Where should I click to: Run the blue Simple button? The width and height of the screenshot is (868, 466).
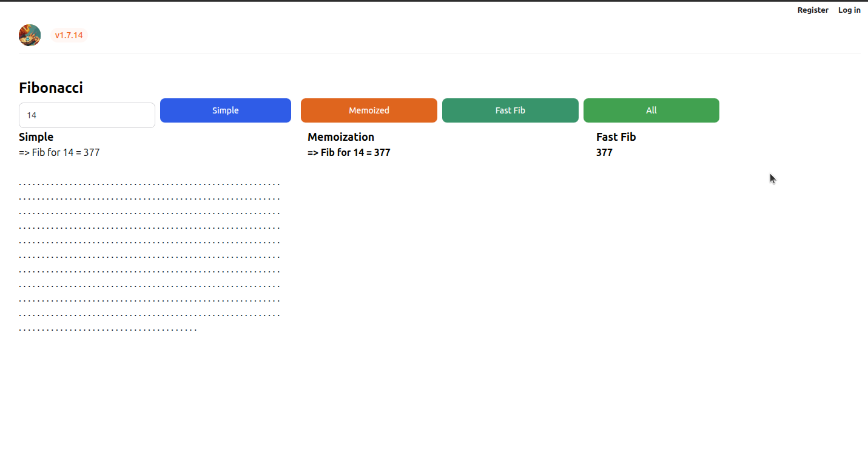pos(226,110)
